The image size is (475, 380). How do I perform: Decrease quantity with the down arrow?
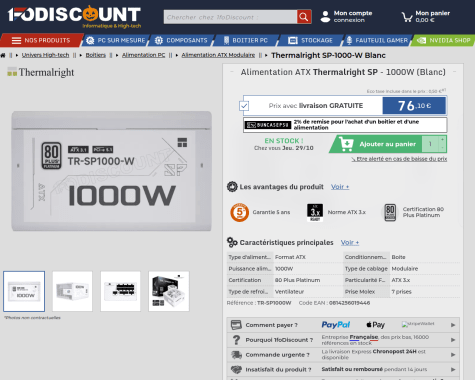(442, 148)
